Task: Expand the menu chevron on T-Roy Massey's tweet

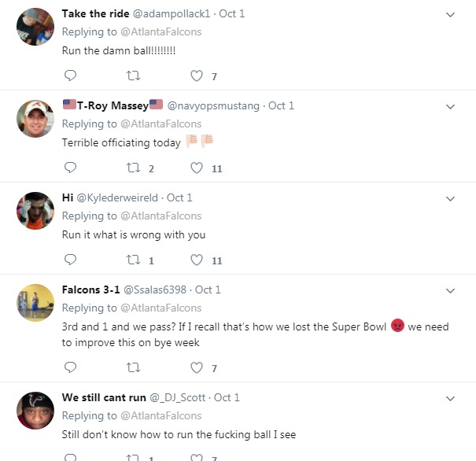Action: (x=450, y=106)
